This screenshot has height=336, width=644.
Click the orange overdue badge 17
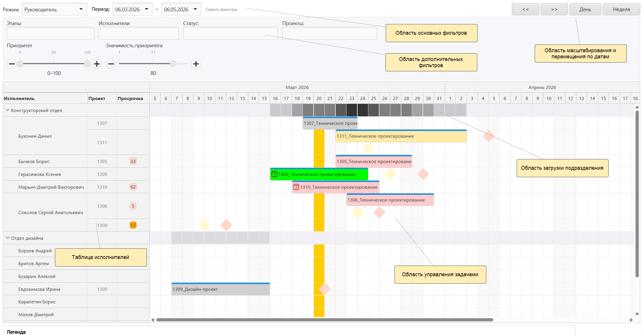(x=133, y=225)
